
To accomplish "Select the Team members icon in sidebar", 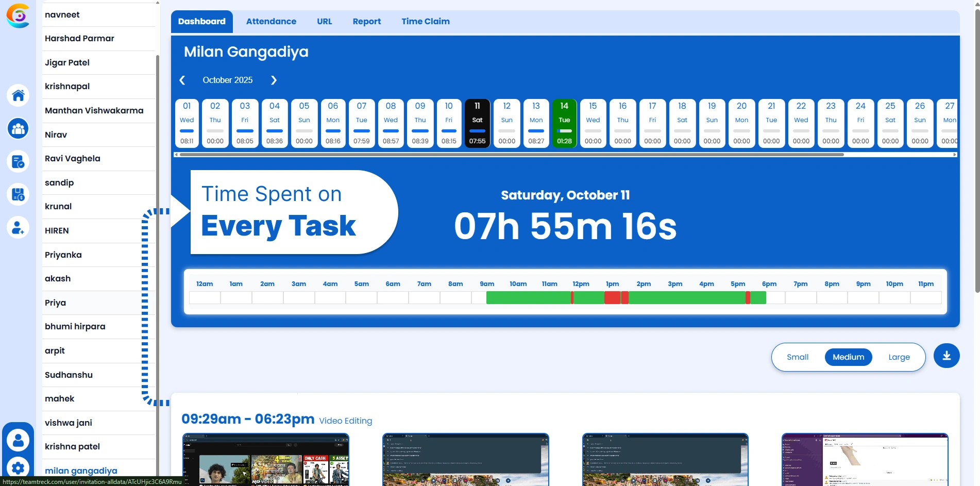I will [x=18, y=128].
